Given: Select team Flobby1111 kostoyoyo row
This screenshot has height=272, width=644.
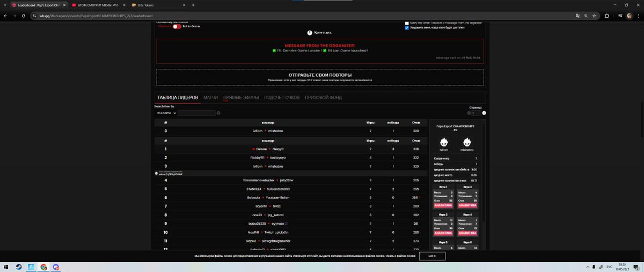Looking at the screenshot, I should pyautogui.click(x=291, y=158).
